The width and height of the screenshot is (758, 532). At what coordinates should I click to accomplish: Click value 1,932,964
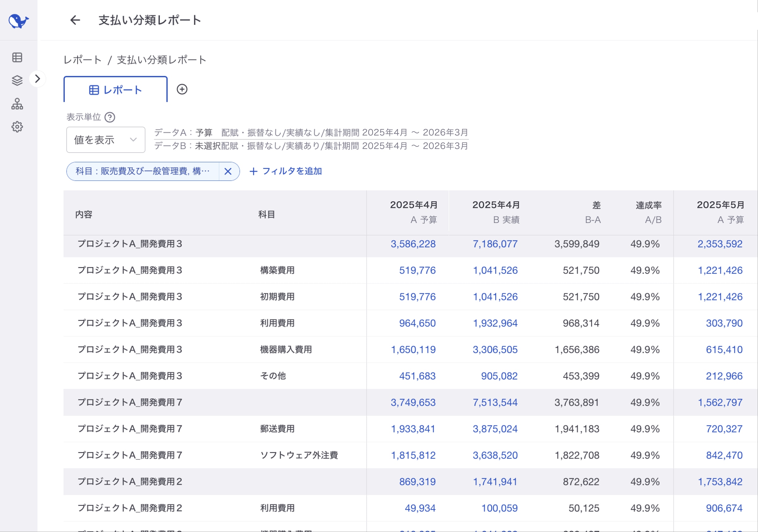click(x=495, y=323)
